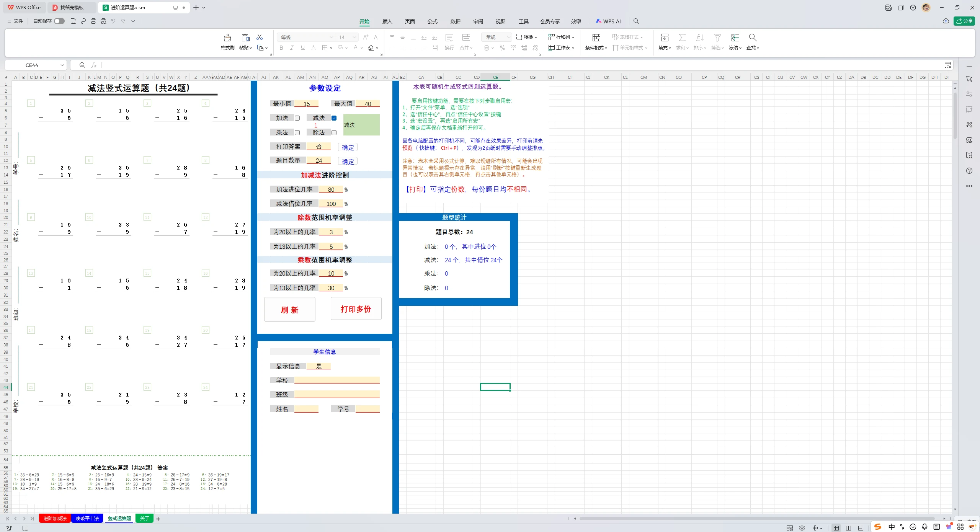The image size is (980, 532).
Task: Uncheck the 减法 subtraction checkbox
Action: 334,118
